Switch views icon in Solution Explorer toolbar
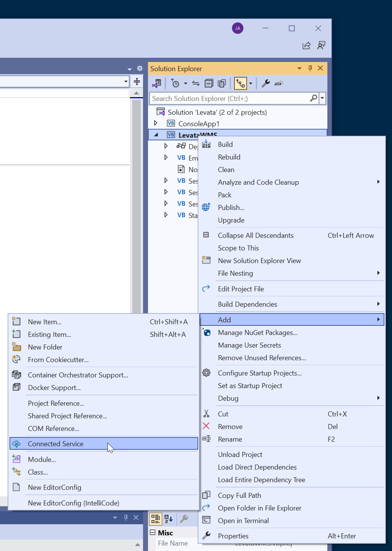 (157, 83)
